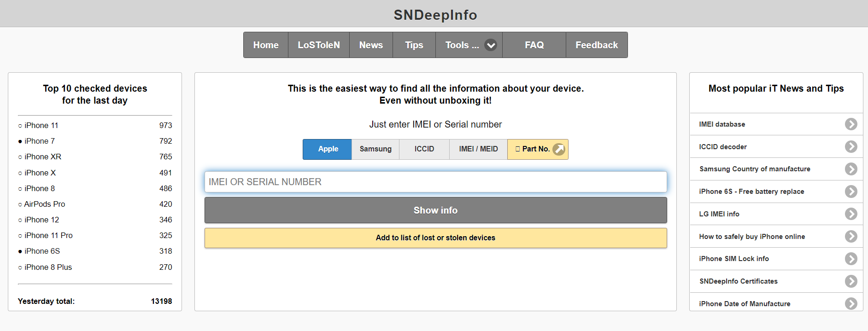Click AirPods Pro in top devices list
The width and height of the screenshot is (868, 331).
click(x=45, y=204)
